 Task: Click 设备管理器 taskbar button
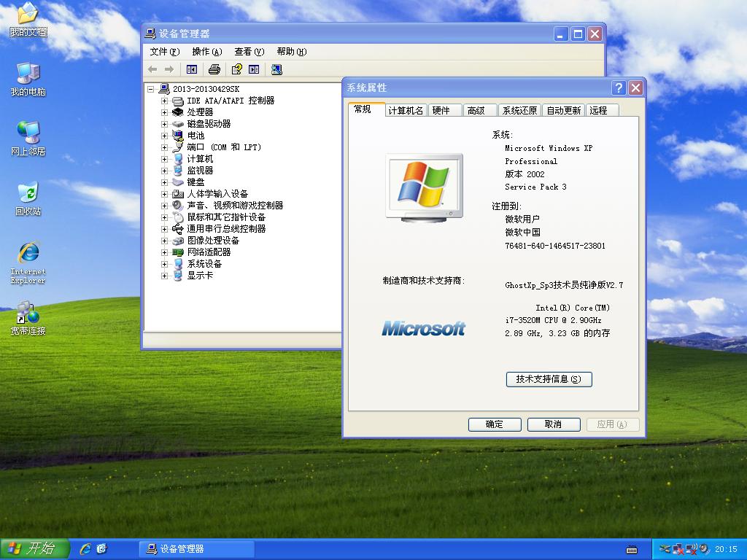point(196,549)
